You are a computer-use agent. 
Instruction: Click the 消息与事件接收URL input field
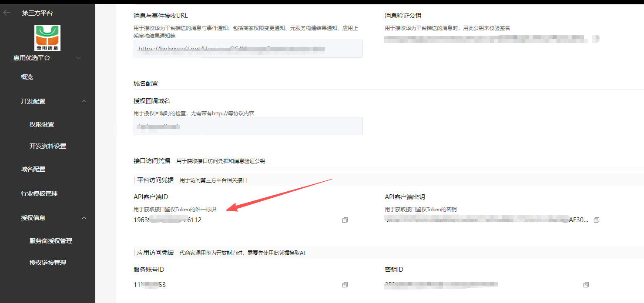pyautogui.click(x=248, y=49)
